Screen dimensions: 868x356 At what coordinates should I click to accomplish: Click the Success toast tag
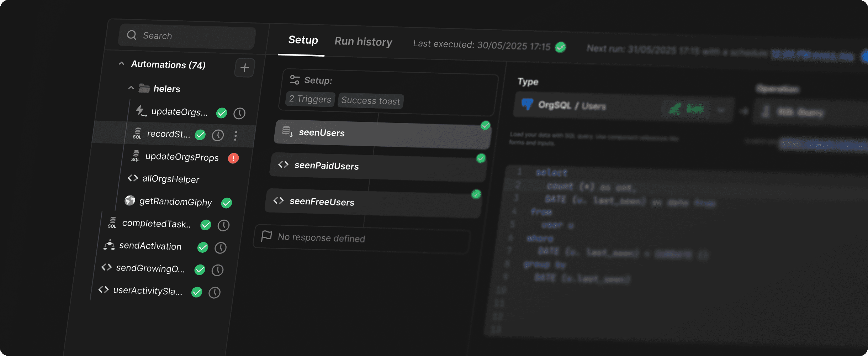(371, 101)
